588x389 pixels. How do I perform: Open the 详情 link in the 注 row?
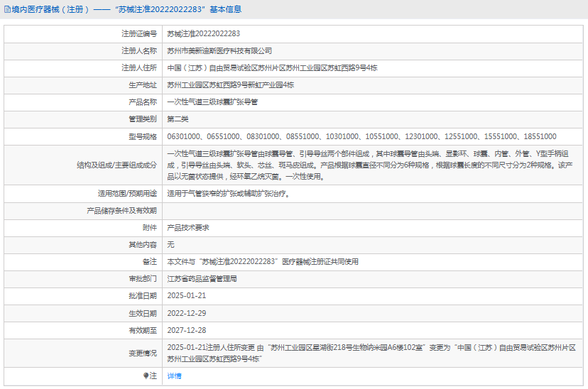click(x=174, y=376)
